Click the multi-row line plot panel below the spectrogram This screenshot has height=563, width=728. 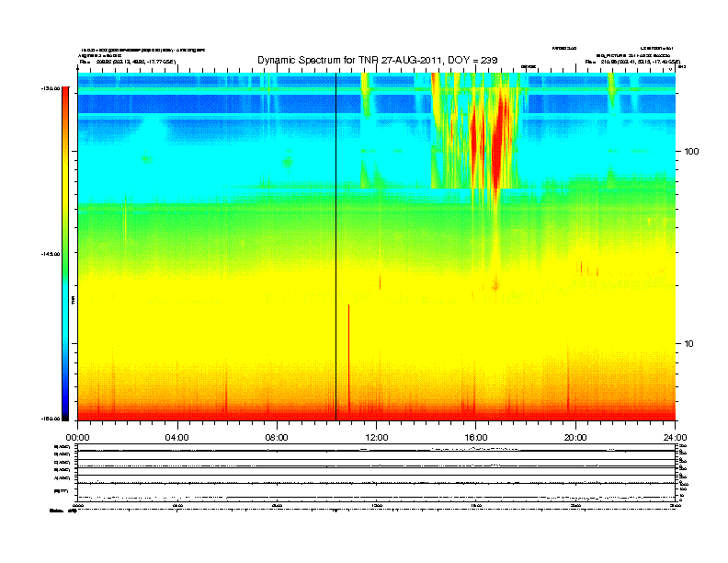click(377, 472)
